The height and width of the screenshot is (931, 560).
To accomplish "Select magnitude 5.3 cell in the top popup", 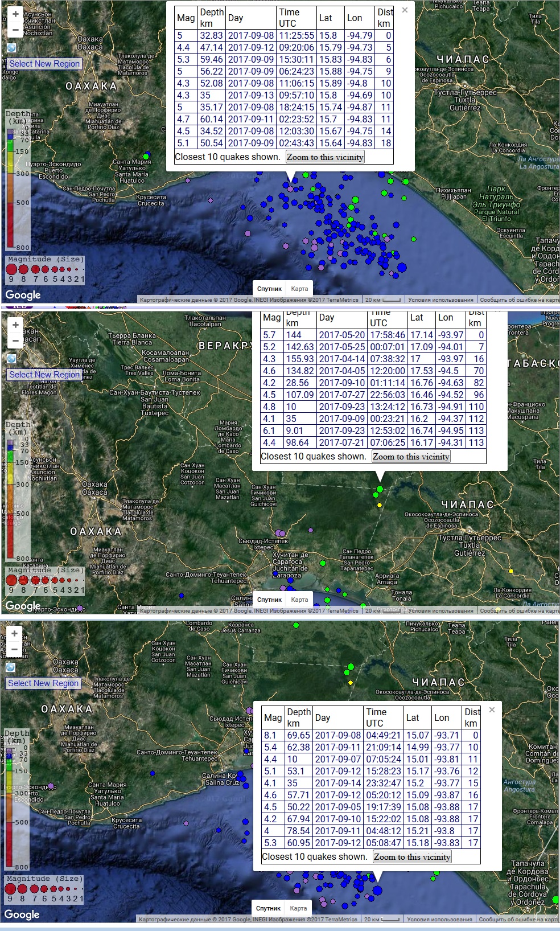I will (186, 59).
